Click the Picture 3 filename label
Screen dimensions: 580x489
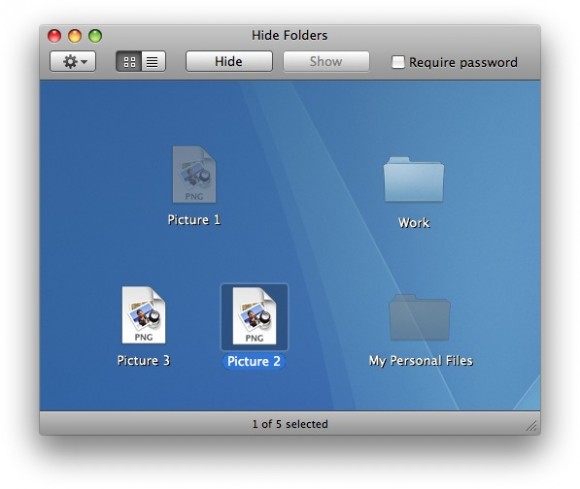tap(144, 360)
